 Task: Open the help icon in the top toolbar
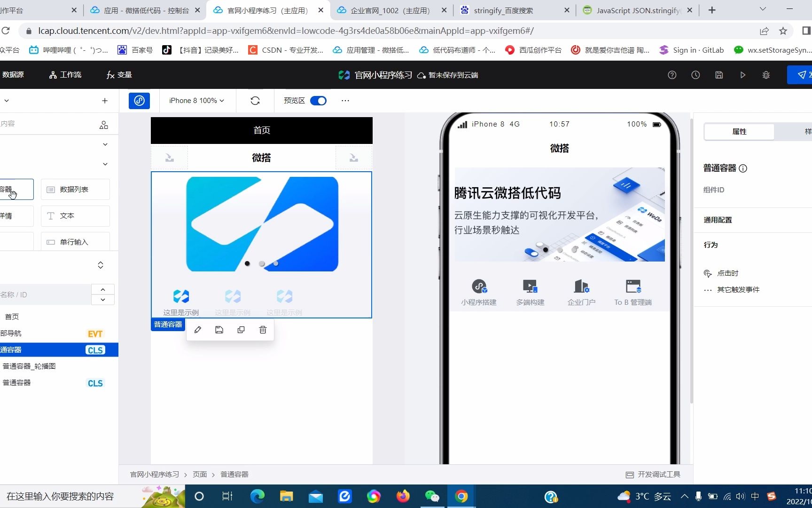pos(671,75)
